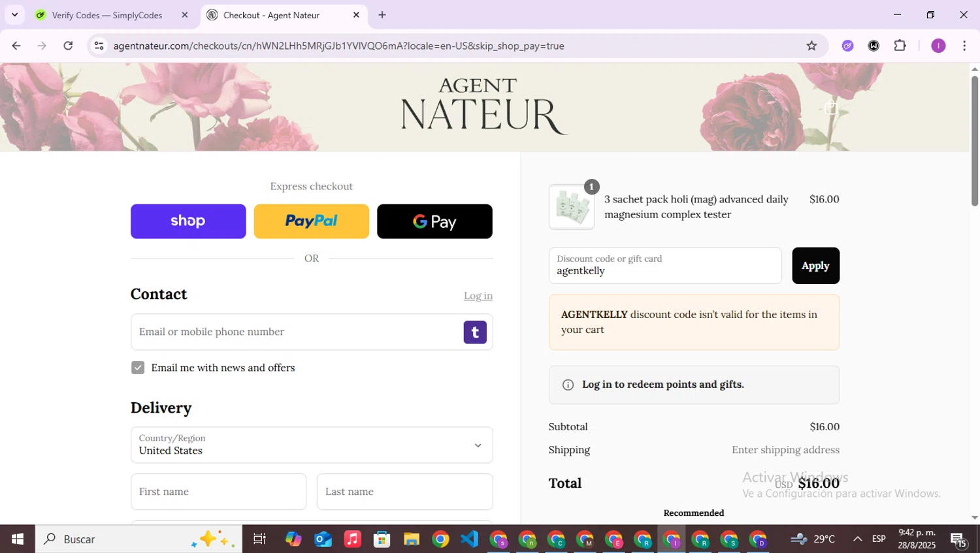
Task: Click the Last name field
Action: coord(404,492)
